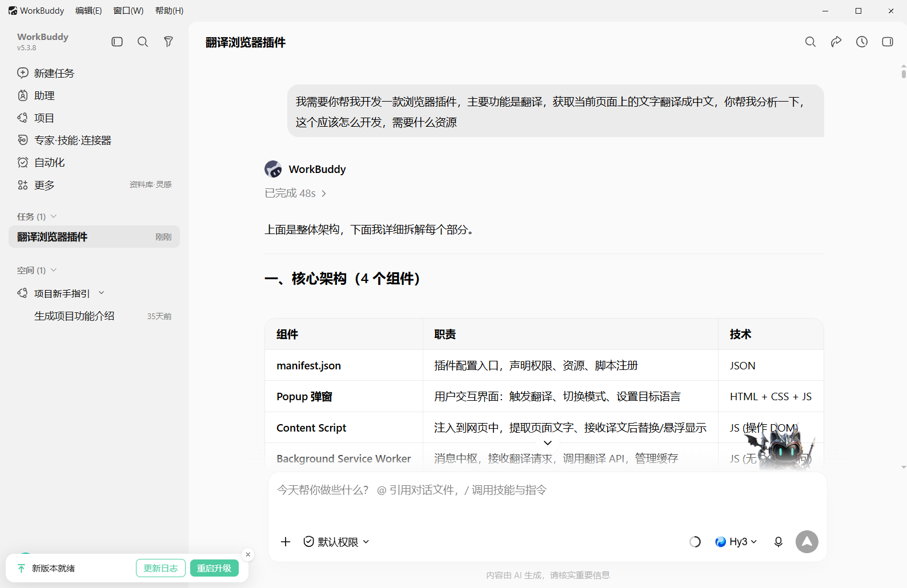This screenshot has height=588, width=907.
Task: Click the 资料库·灵感 link
Action: (x=150, y=184)
